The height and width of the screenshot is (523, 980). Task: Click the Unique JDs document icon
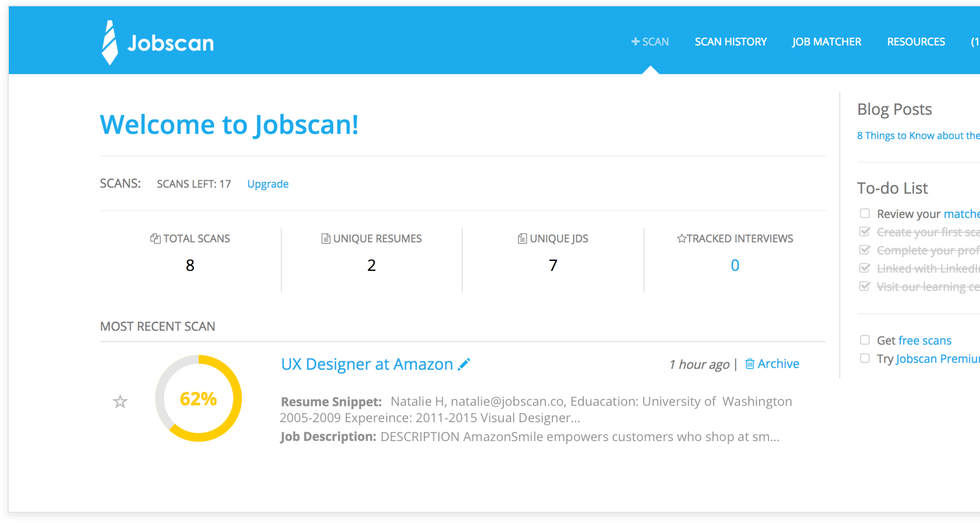(x=522, y=238)
